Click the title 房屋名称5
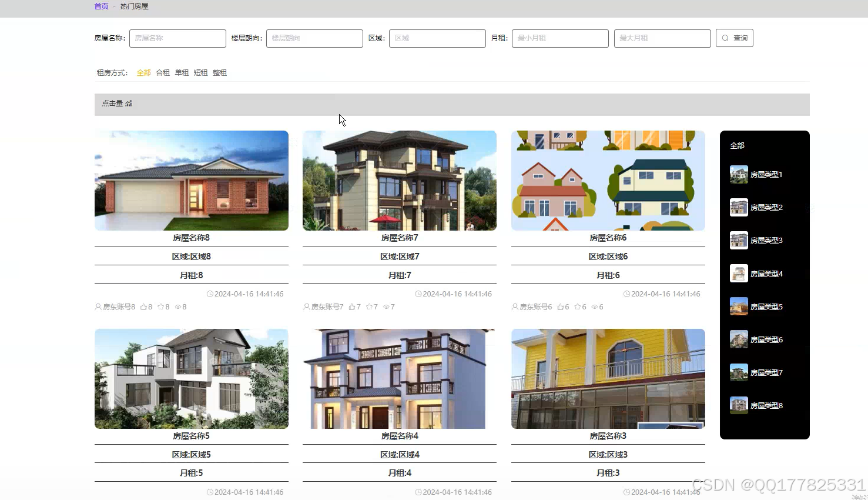Screen dimensions: 868x500 [192, 436]
